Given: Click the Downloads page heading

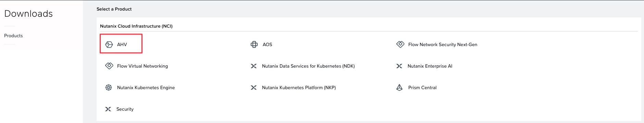Looking at the screenshot, I should pos(28,14).
